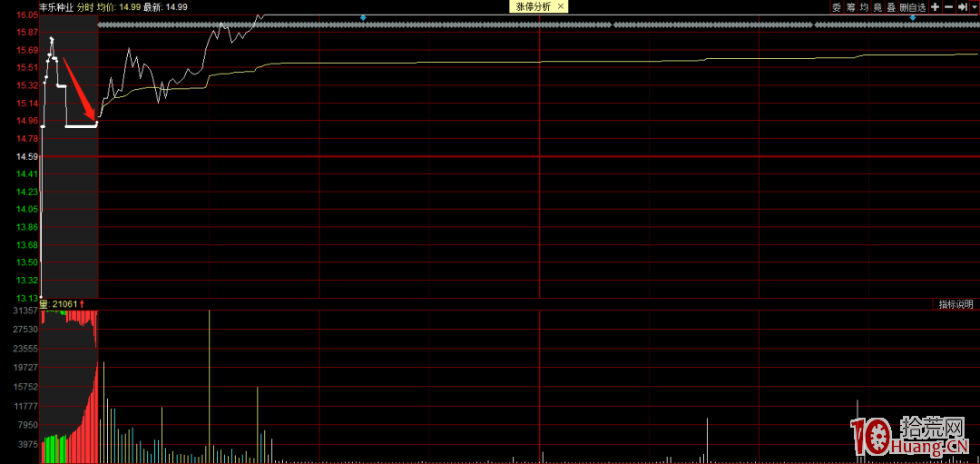Click the 分时 time-sharing label
Viewport: 980px width, 464px height.
tap(85, 6)
